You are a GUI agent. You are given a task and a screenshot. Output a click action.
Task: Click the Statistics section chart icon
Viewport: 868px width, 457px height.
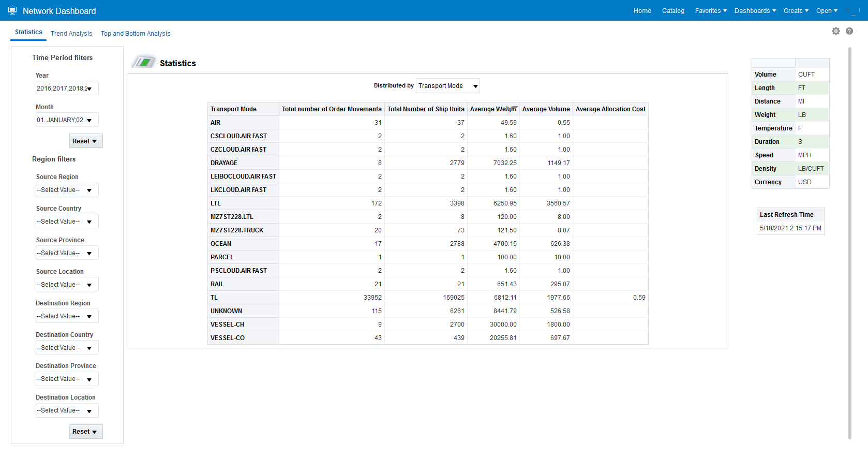[x=144, y=63]
